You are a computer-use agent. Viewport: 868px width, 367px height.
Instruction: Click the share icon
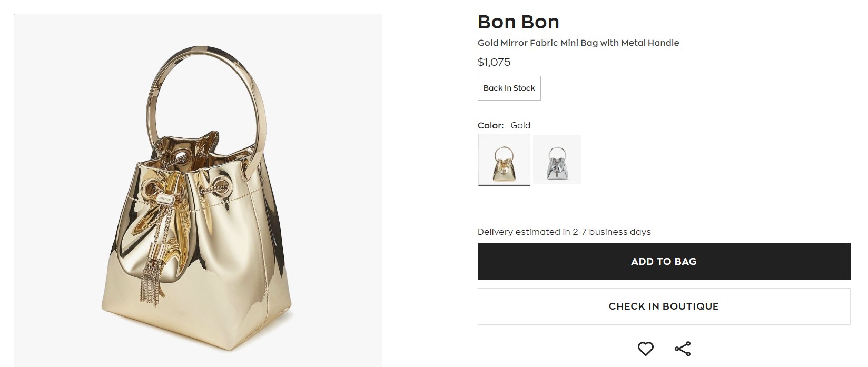tap(682, 349)
